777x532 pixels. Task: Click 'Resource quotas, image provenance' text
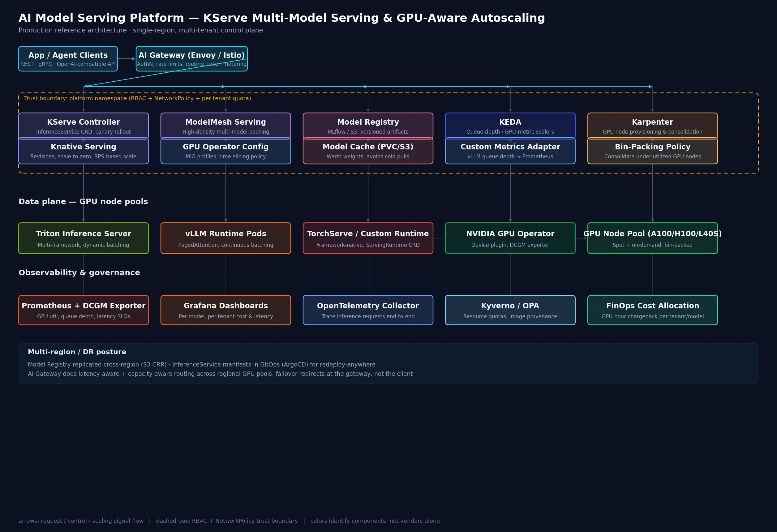510,316
